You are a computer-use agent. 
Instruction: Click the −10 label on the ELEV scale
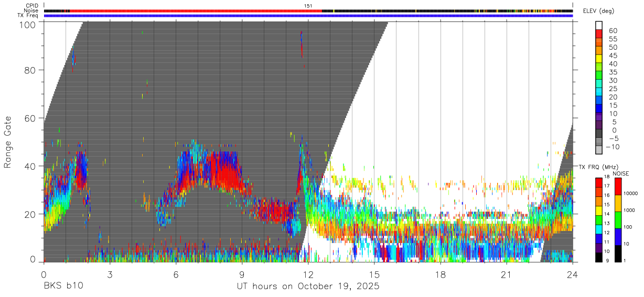point(613,147)
